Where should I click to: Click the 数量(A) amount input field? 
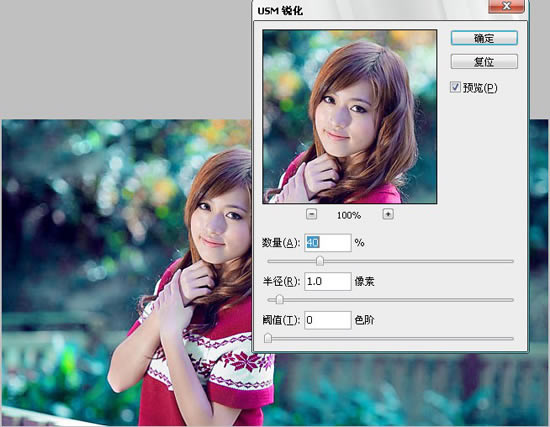coord(328,242)
